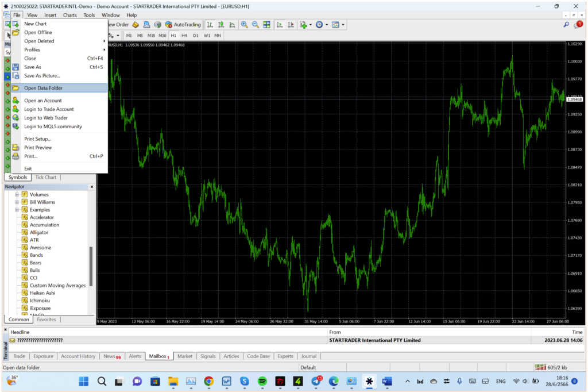Sort mailbox by the Headline column
Viewport: 588px width, 392px height.
tap(168, 332)
